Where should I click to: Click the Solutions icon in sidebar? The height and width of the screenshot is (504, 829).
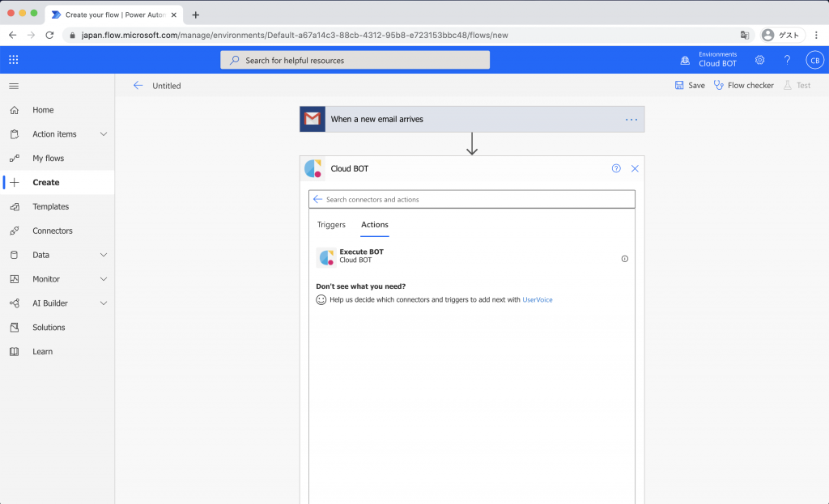[x=15, y=328]
